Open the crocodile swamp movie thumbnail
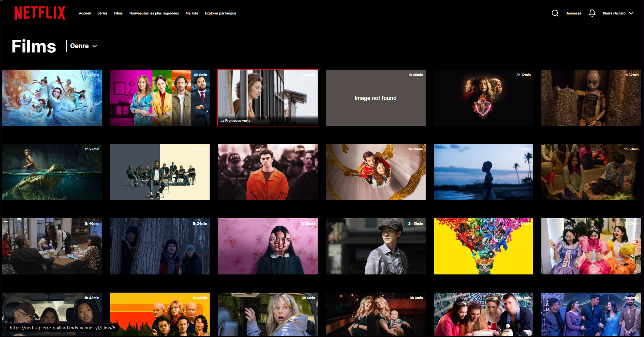 pos(52,172)
